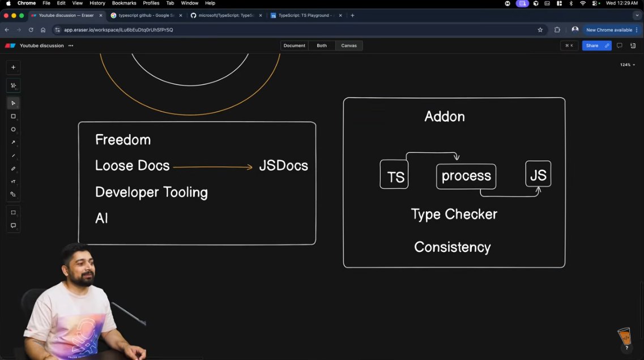Expand the Youtube discussion workspace options menu
This screenshot has width=644, height=360.
pyautogui.click(x=70, y=45)
